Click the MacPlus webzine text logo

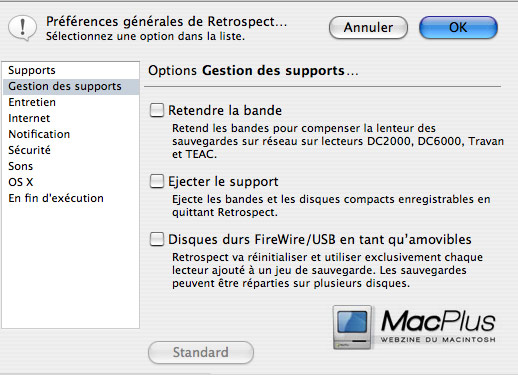tap(438, 326)
